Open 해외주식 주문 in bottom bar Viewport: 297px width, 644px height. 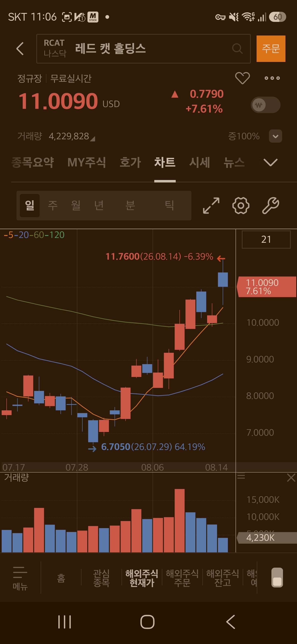pyautogui.click(x=182, y=578)
